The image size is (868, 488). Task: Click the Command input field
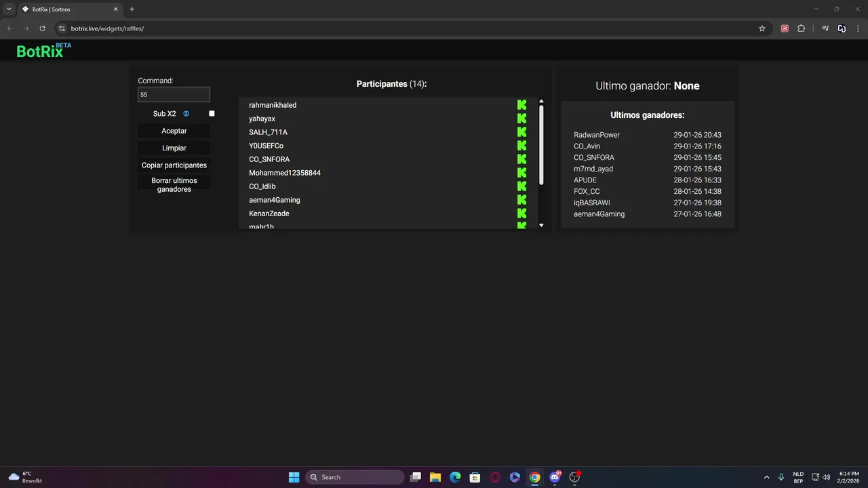point(174,95)
